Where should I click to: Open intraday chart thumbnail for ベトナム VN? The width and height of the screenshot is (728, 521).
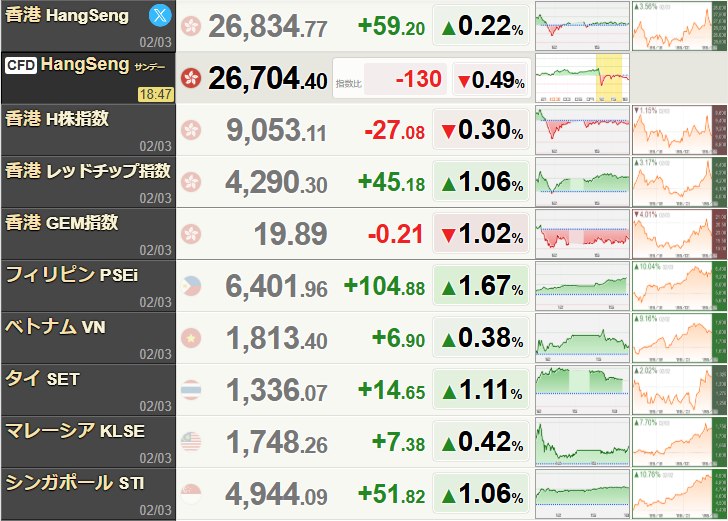pyautogui.click(x=582, y=338)
